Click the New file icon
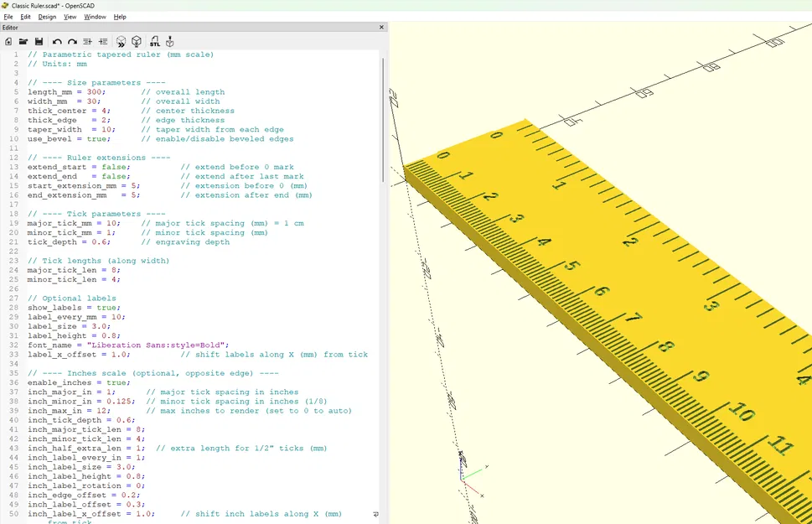The height and width of the screenshot is (524, 812). pos(8,41)
